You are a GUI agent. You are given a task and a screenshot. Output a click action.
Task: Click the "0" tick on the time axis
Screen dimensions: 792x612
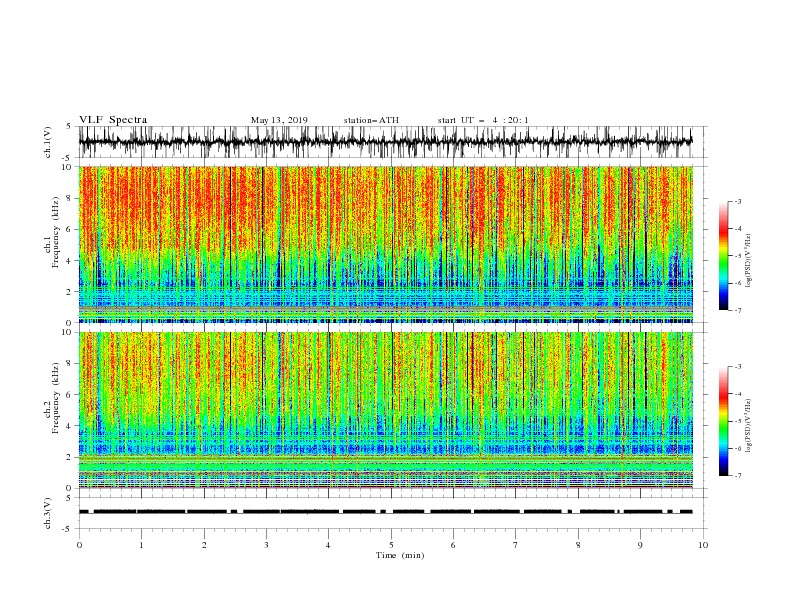[x=79, y=545]
